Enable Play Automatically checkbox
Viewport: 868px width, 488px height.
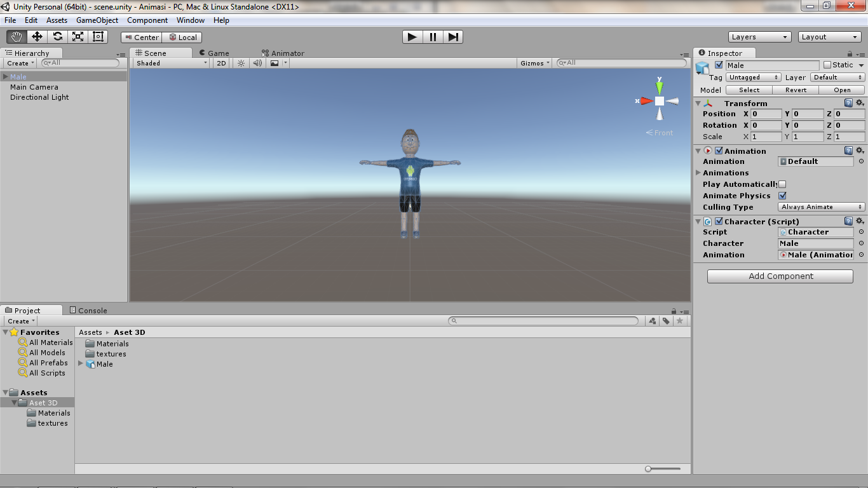[782, 184]
